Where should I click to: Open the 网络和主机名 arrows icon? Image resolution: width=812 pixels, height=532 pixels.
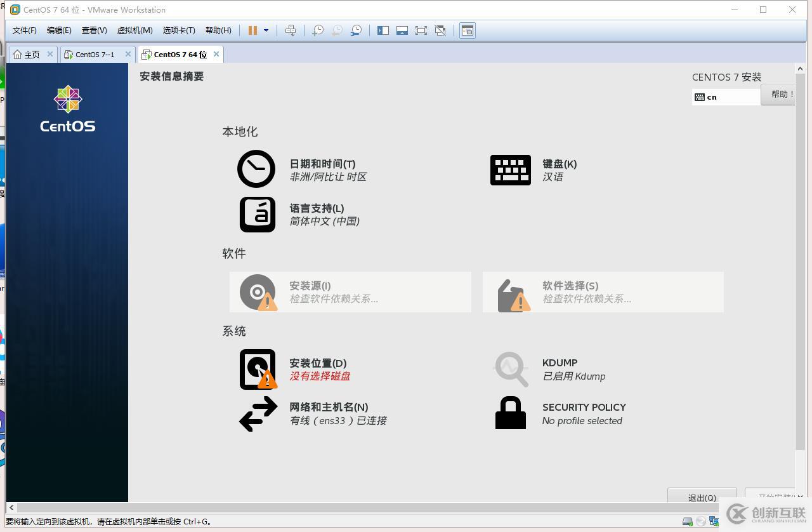coord(258,414)
